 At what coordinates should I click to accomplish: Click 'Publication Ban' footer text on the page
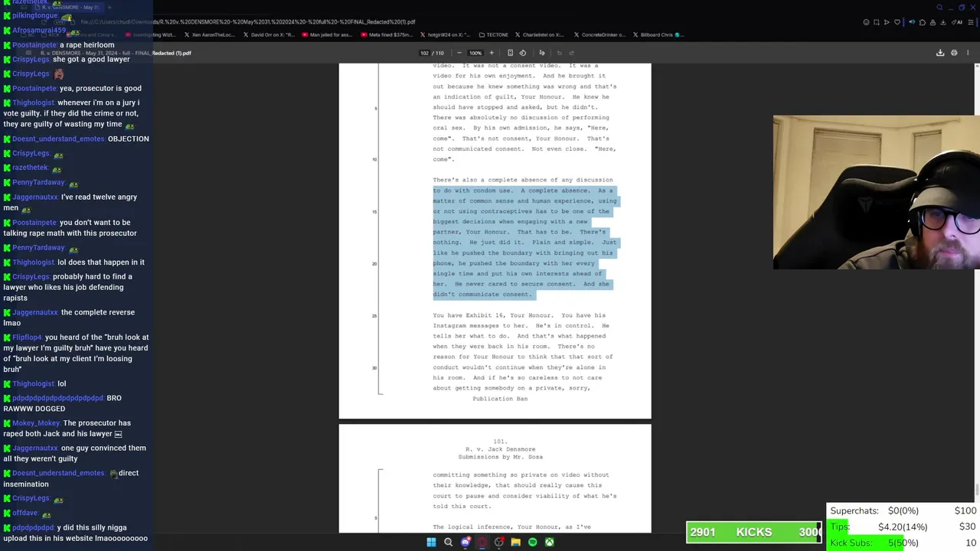click(x=500, y=399)
